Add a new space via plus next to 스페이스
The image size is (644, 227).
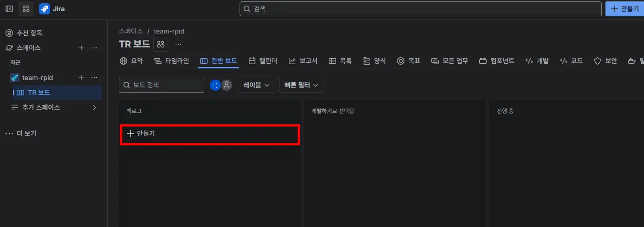click(x=81, y=47)
